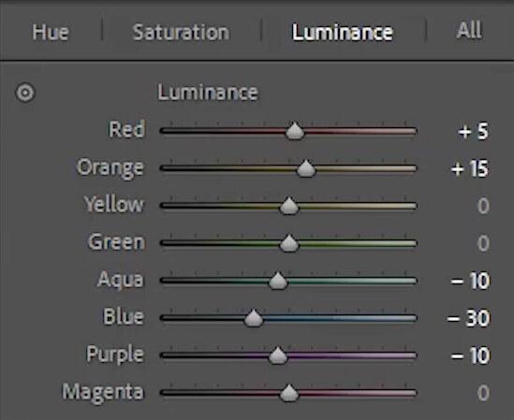Click the Green slider label
The image size is (514, 420).
click(116, 241)
